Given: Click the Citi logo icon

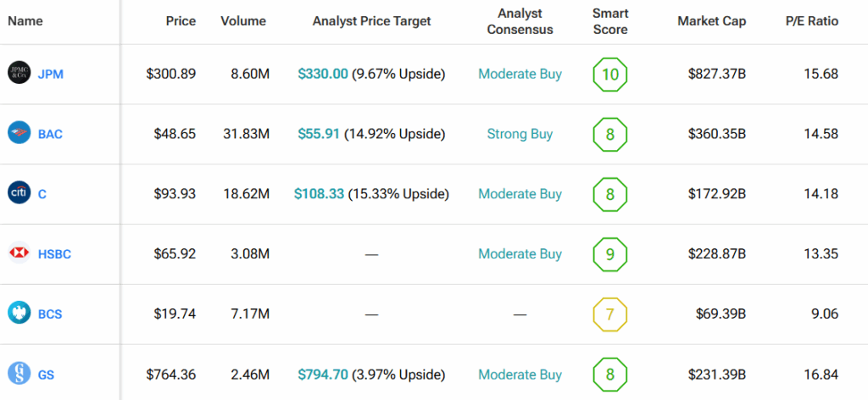Looking at the screenshot, I should coord(19,194).
